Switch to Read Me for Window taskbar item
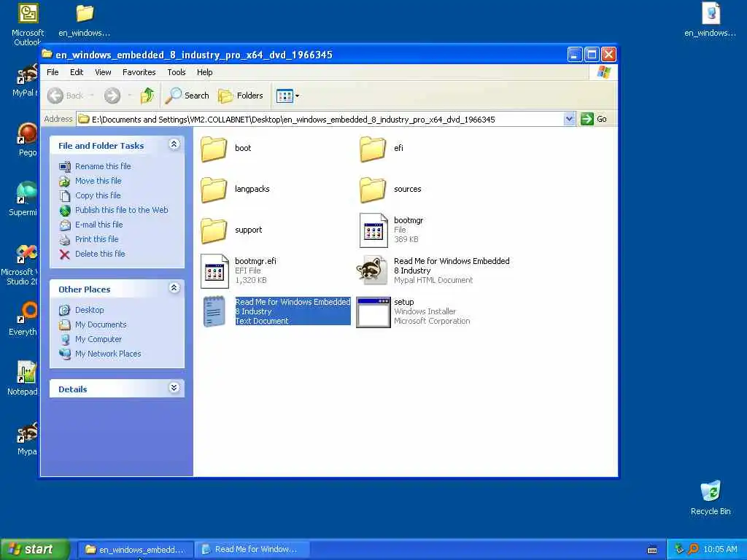Image resolution: width=747 pixels, height=560 pixels. point(253,550)
